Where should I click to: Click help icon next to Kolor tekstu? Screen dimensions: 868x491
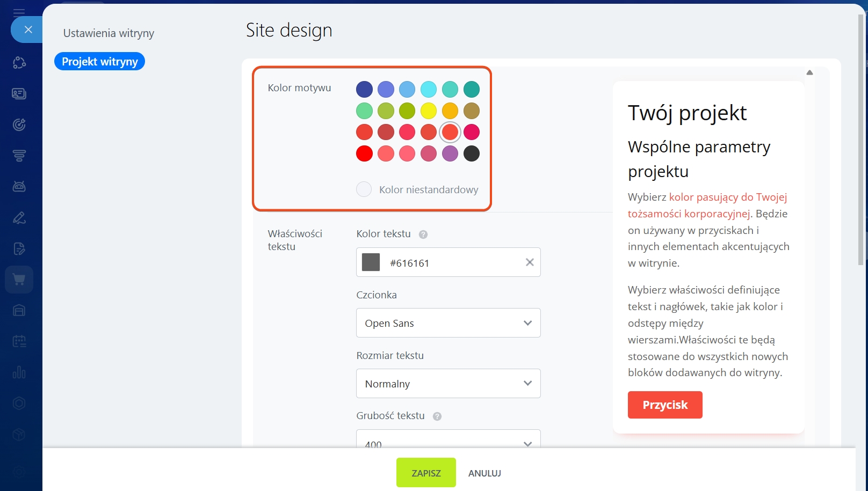[423, 234]
